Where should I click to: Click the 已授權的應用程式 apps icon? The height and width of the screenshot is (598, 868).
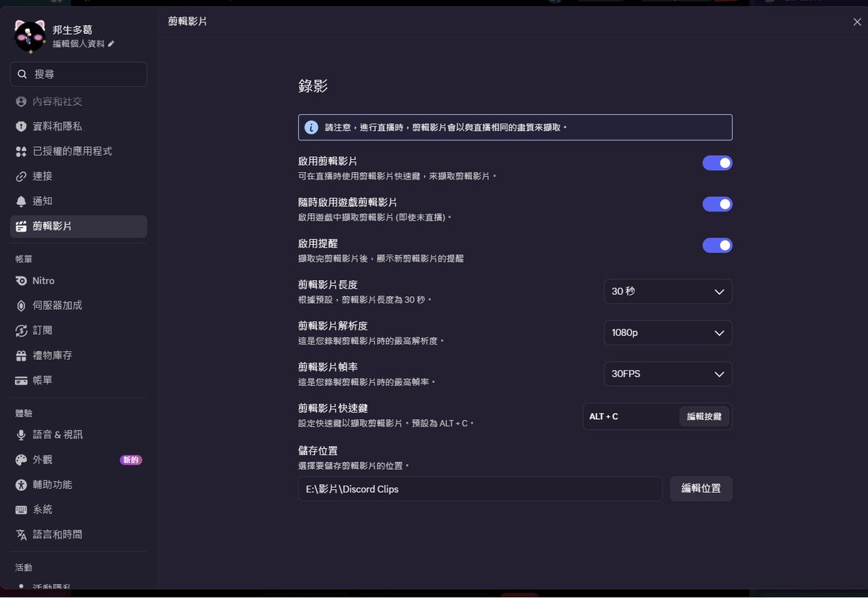[x=21, y=152]
